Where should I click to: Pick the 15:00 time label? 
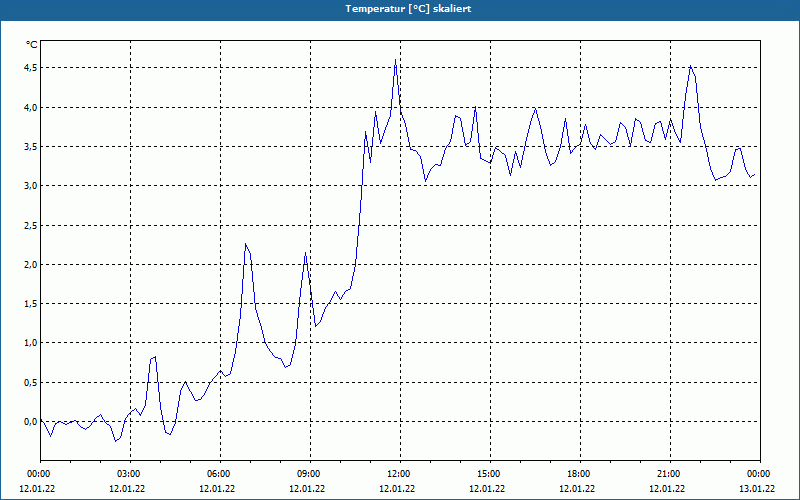pyautogui.click(x=489, y=474)
